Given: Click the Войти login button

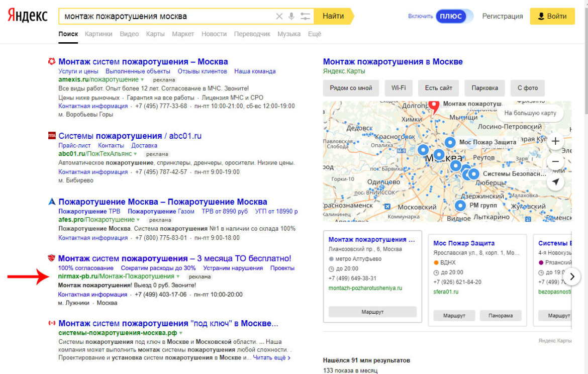Looking at the screenshot, I should pyautogui.click(x=552, y=16).
